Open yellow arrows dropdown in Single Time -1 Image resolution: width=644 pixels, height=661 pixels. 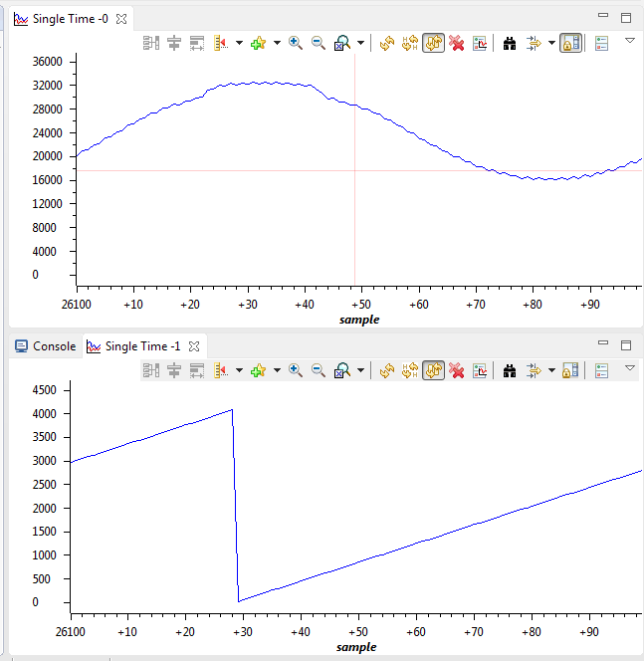[551, 370]
